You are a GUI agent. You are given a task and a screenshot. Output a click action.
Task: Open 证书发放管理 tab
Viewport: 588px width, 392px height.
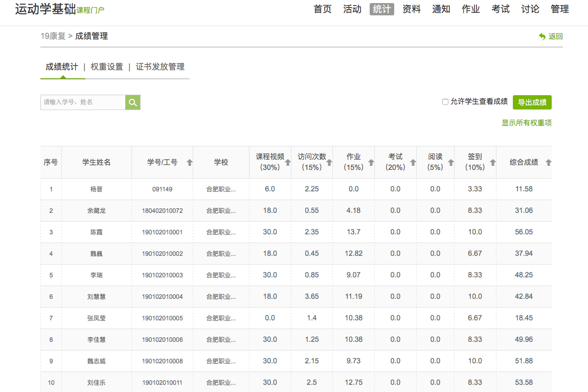click(x=160, y=67)
